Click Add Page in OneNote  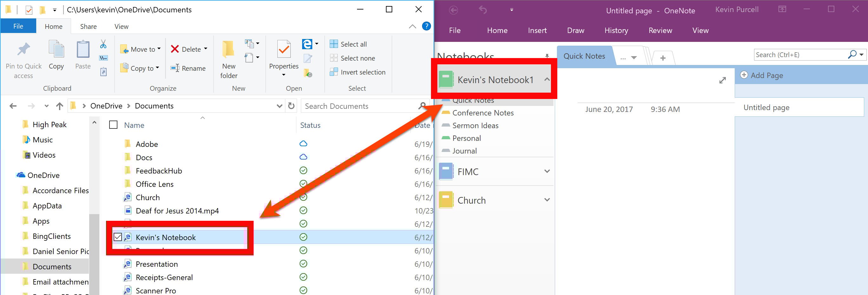[x=761, y=75]
